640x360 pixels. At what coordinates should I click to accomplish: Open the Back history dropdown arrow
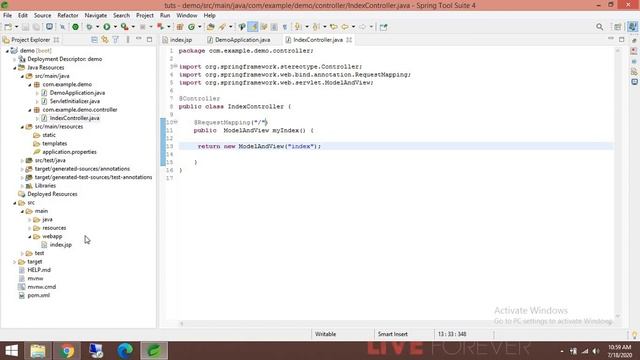point(353,27)
